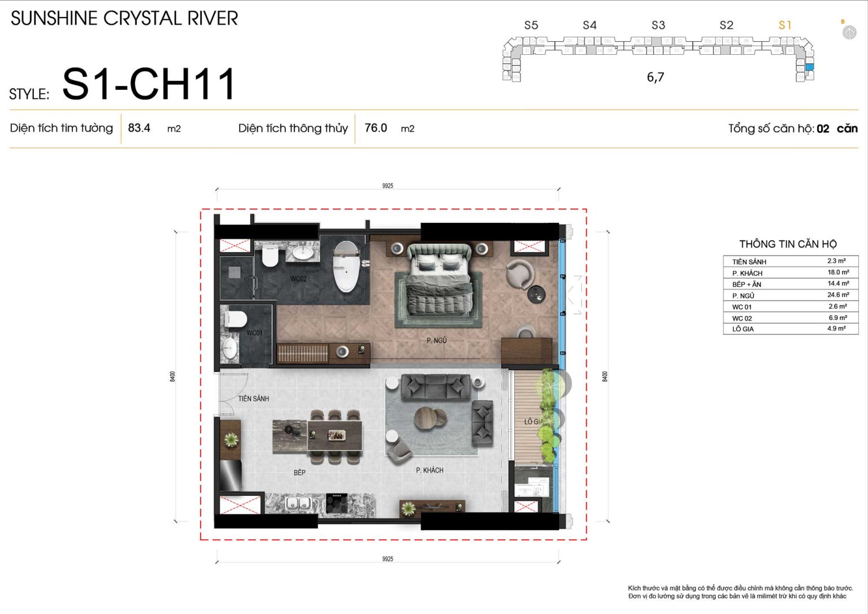Click the 'BẾP + ĂN' table row
868x614 pixels.
(791, 284)
